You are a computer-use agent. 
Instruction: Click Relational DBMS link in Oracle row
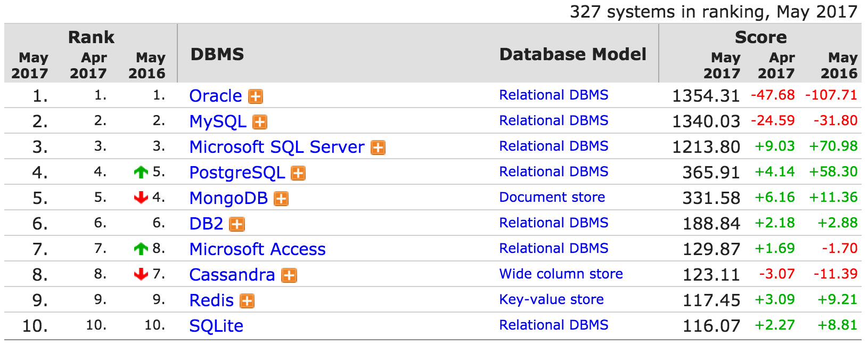pos(554,95)
